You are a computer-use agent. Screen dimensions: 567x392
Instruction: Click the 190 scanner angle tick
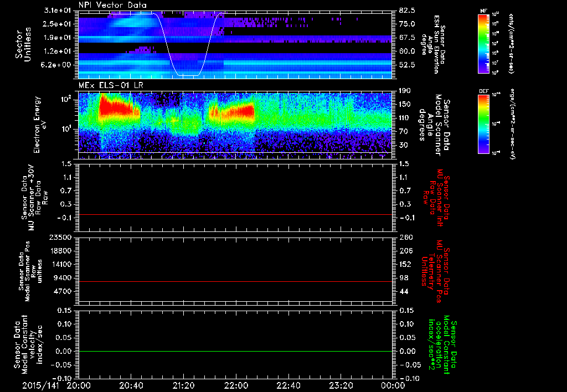pyautogui.click(x=405, y=91)
